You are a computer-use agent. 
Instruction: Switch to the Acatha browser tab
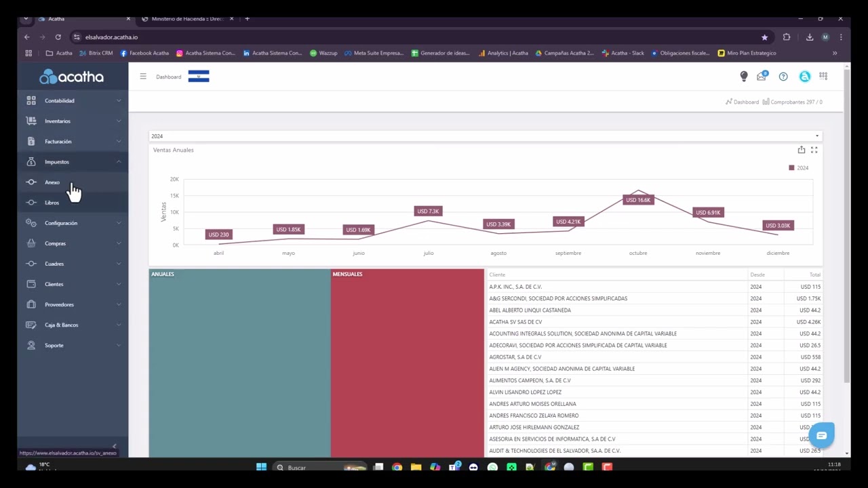(83, 19)
